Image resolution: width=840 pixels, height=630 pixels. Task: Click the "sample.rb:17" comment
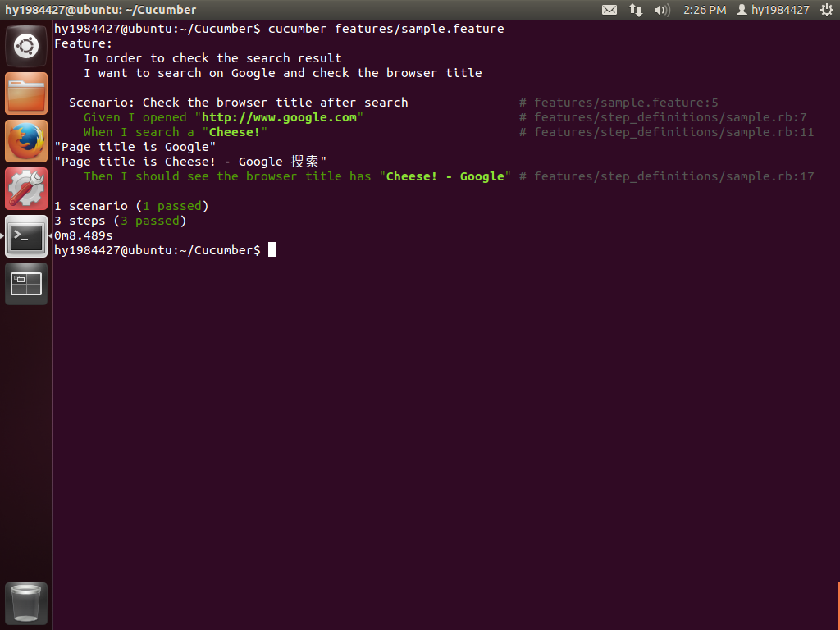(666, 176)
